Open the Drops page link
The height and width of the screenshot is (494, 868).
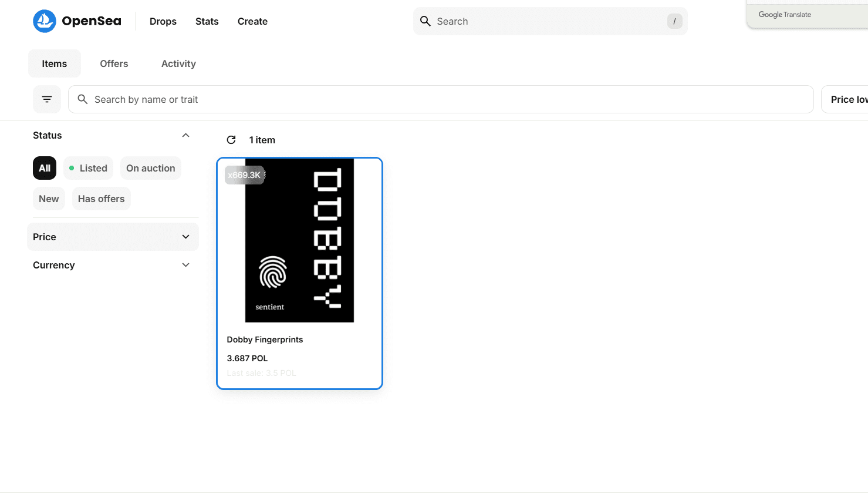click(x=163, y=21)
